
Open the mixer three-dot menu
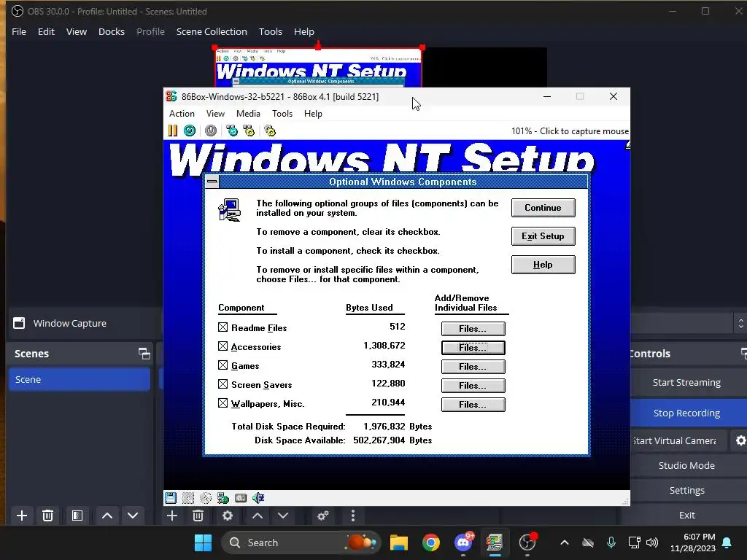[353, 516]
